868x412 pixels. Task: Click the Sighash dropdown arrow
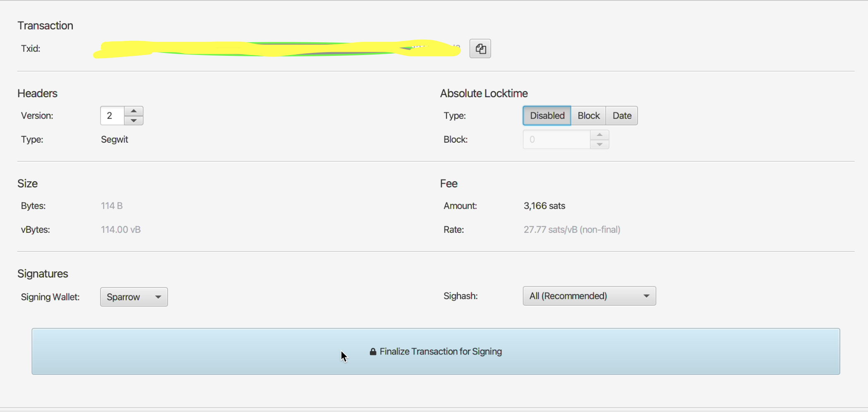[647, 296]
